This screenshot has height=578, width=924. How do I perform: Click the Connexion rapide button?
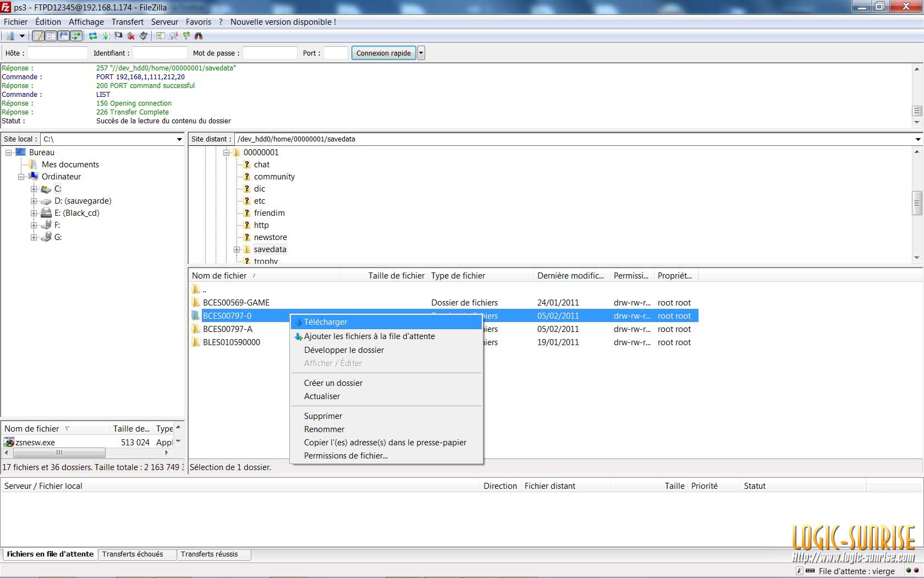(x=383, y=53)
